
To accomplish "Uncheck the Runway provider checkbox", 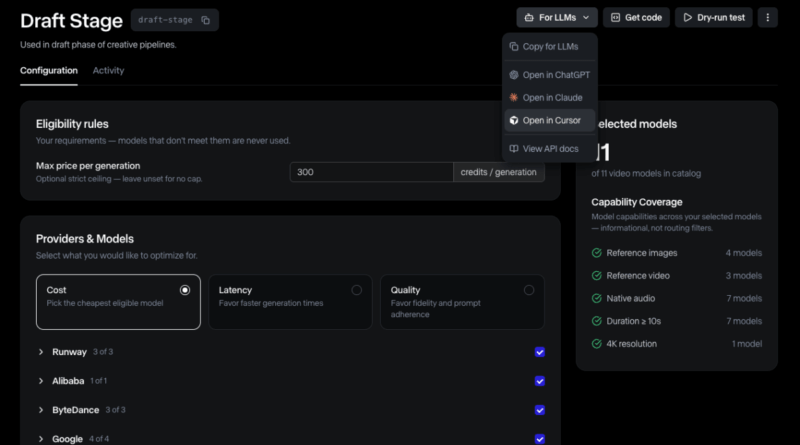I will (x=540, y=352).
